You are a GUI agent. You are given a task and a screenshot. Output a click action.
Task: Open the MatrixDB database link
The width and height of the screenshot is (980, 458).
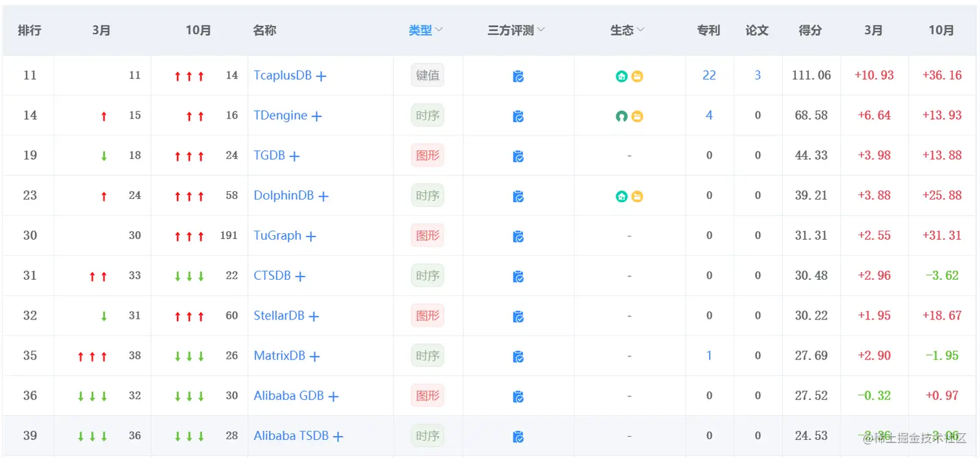279,356
